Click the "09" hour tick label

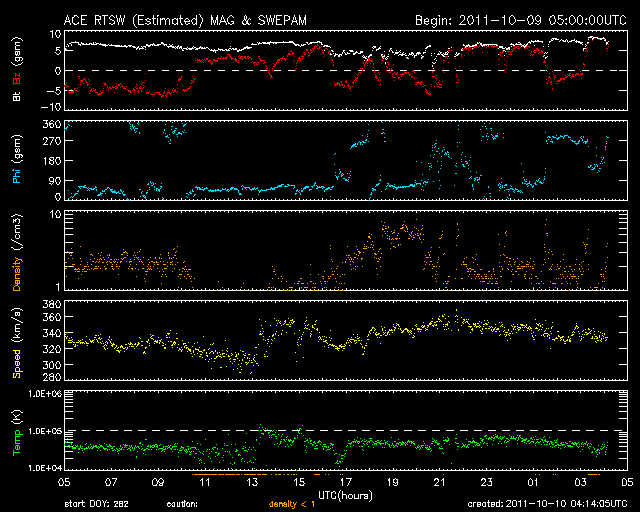coord(158,482)
